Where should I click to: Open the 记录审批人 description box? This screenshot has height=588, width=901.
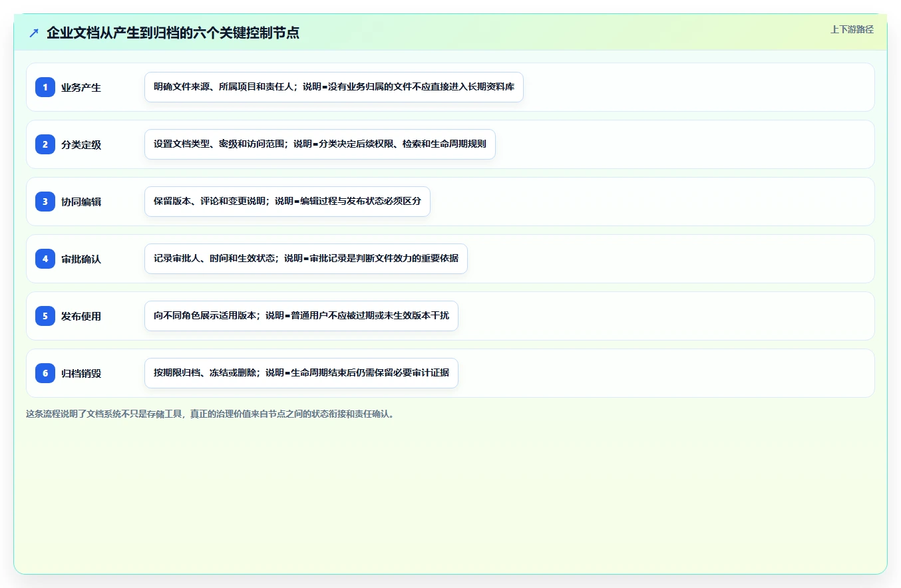pyautogui.click(x=306, y=259)
